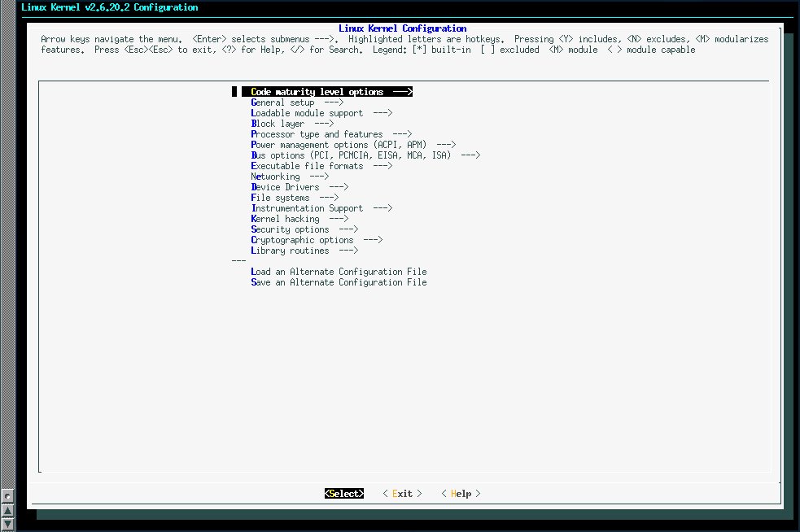Select the Networking menu entry
The height and width of the screenshot is (532, 800).
coord(290,177)
